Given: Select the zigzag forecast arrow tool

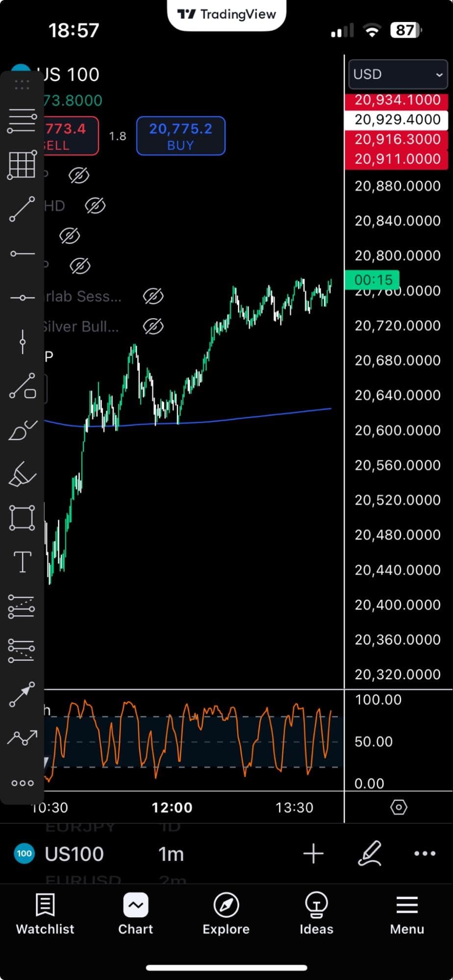Looking at the screenshot, I should click(22, 738).
